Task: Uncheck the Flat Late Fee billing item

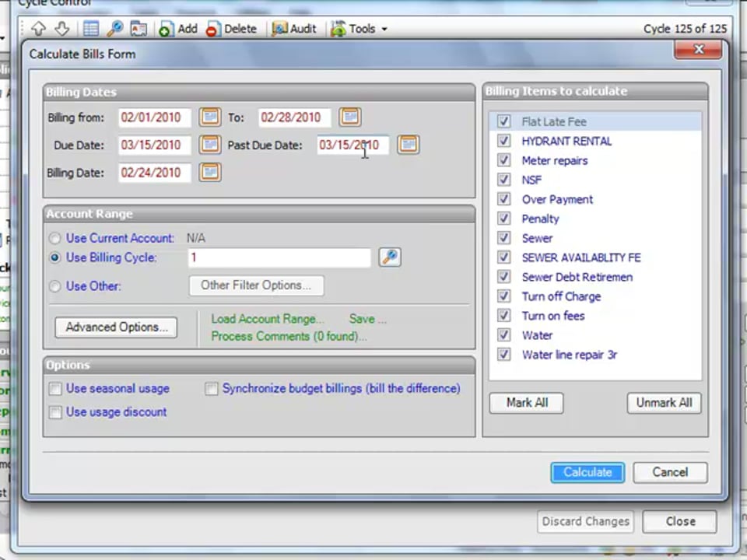Action: point(504,121)
